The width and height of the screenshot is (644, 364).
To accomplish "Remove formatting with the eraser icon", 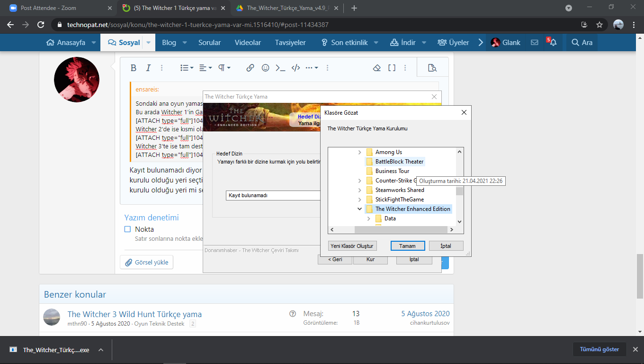I will click(x=377, y=68).
